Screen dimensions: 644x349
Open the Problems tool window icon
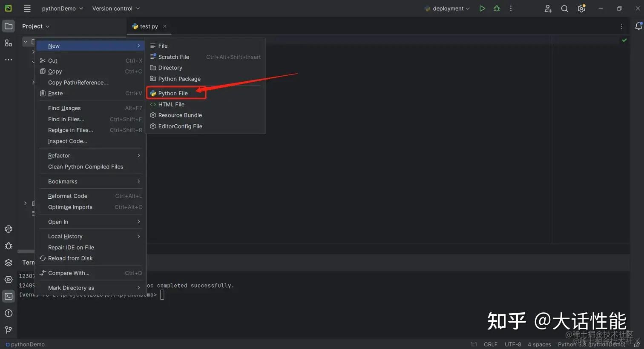pyautogui.click(x=9, y=313)
